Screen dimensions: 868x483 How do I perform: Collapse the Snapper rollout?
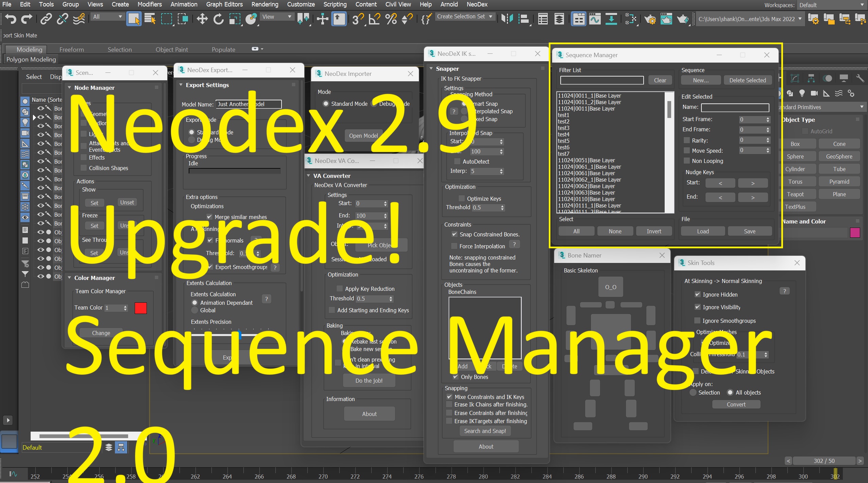[431, 68]
